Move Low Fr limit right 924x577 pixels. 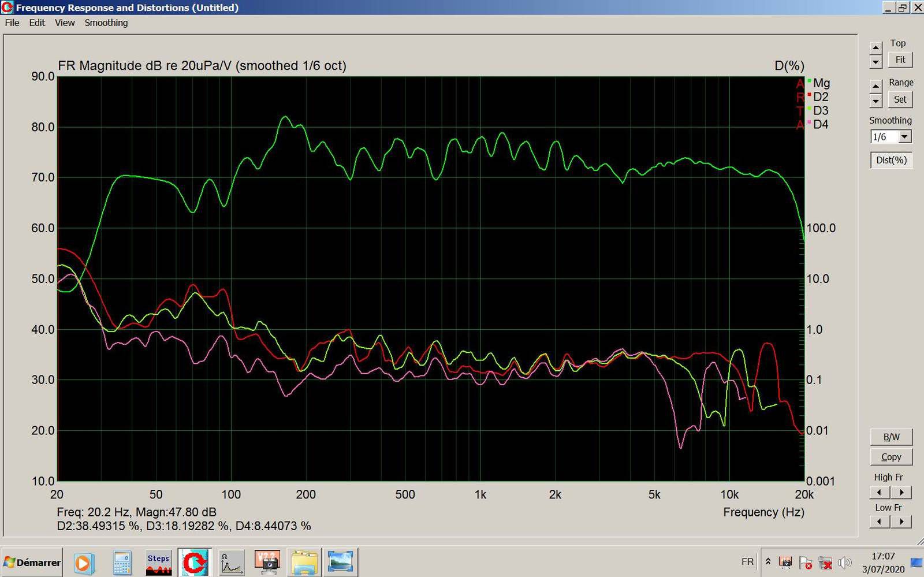[901, 522]
